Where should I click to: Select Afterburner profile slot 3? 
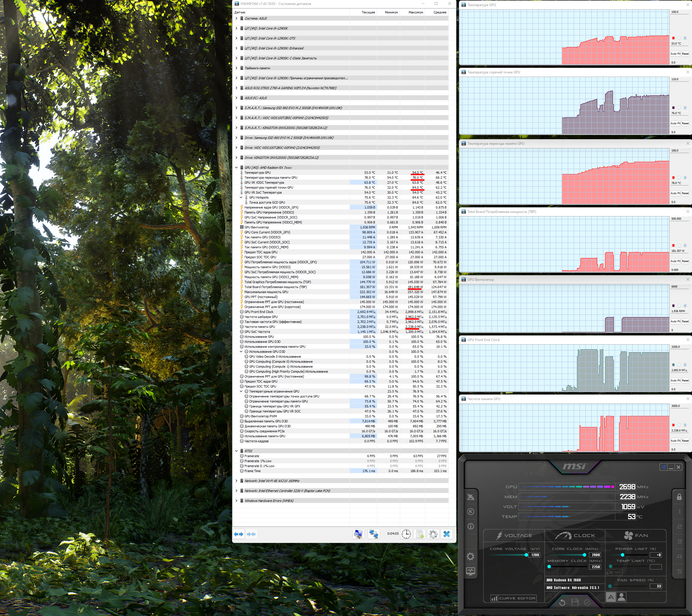pos(679,541)
